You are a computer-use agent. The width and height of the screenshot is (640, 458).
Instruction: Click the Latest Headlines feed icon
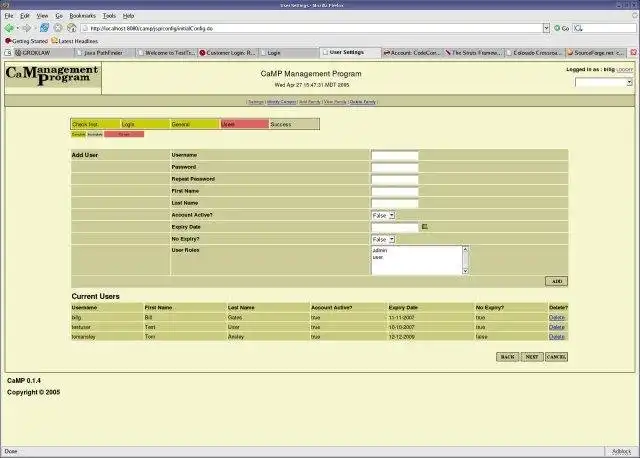(x=54, y=41)
